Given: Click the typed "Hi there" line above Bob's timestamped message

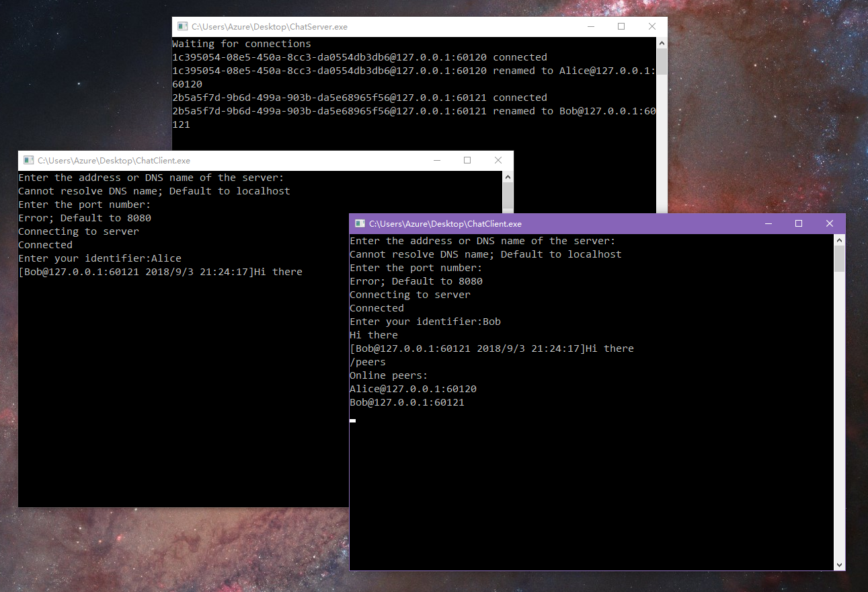Looking at the screenshot, I should click(374, 335).
